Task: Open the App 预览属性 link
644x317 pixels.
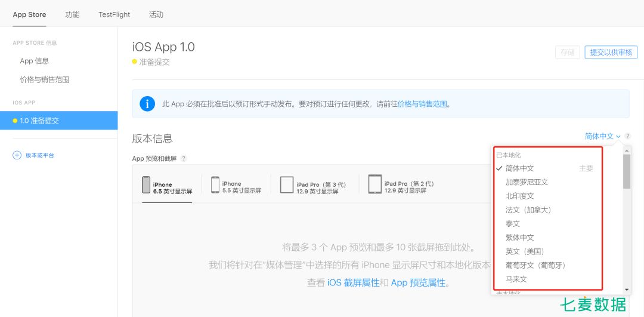Action: coord(417,283)
